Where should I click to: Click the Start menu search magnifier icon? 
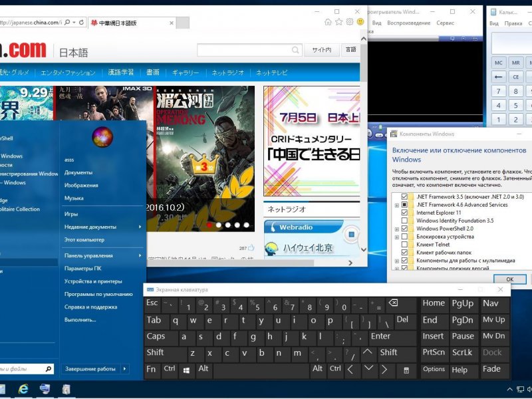[49, 368]
